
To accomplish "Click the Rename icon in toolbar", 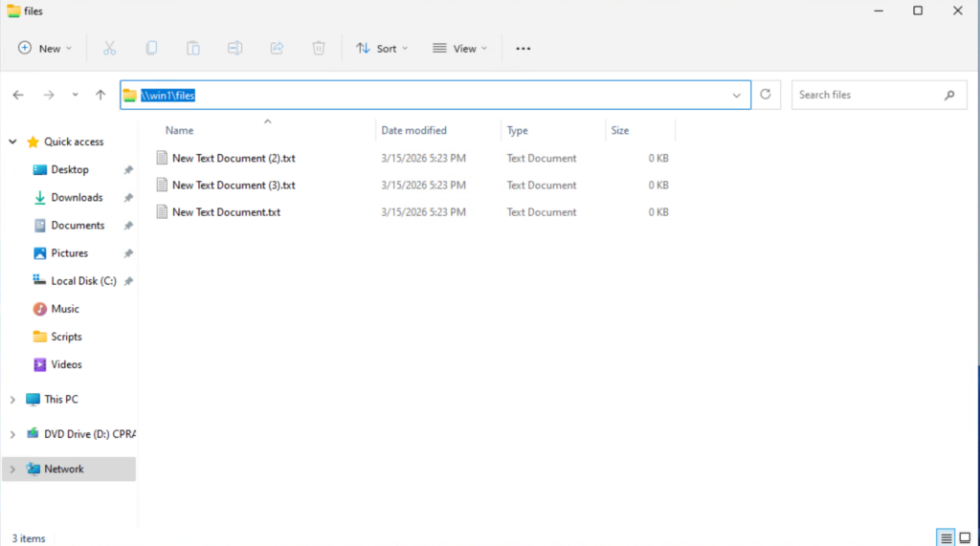I will click(x=235, y=48).
